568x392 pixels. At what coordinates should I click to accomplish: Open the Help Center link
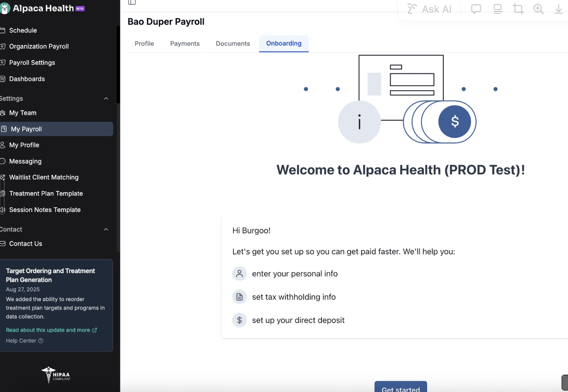tap(24, 341)
